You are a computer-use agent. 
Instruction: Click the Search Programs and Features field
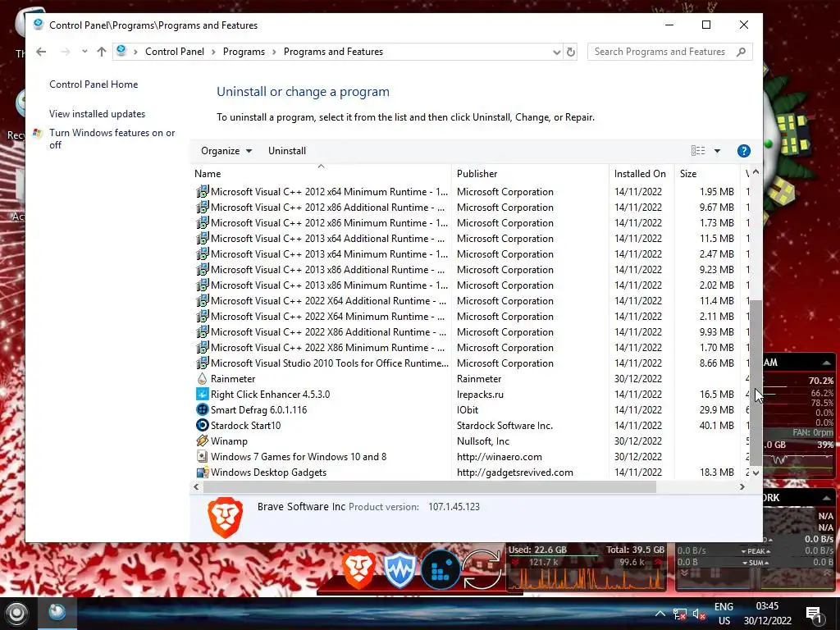click(x=669, y=52)
